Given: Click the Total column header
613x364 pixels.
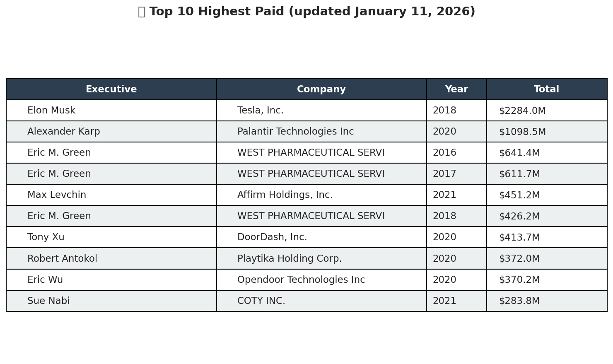Looking at the screenshot, I should tap(547, 89).
